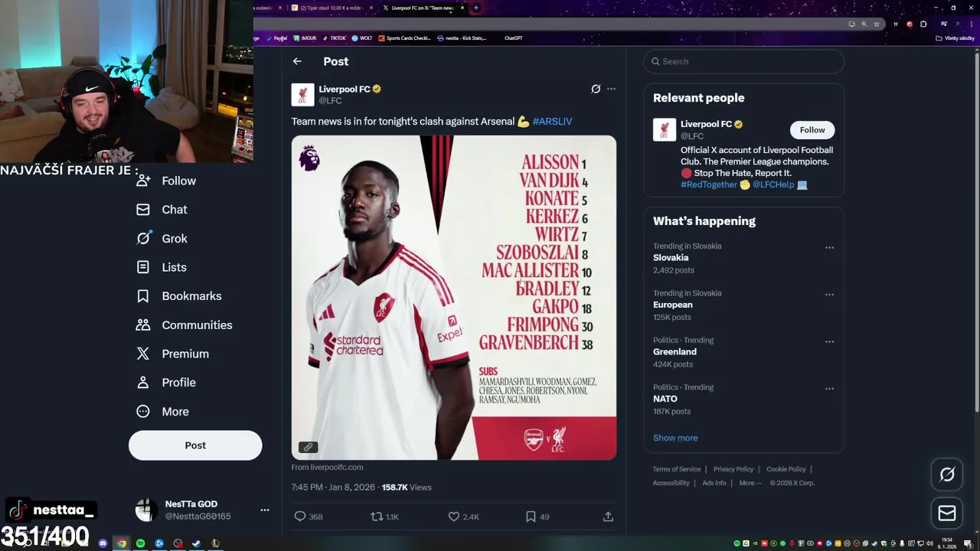Open TIKTOK bookmark

335,37
